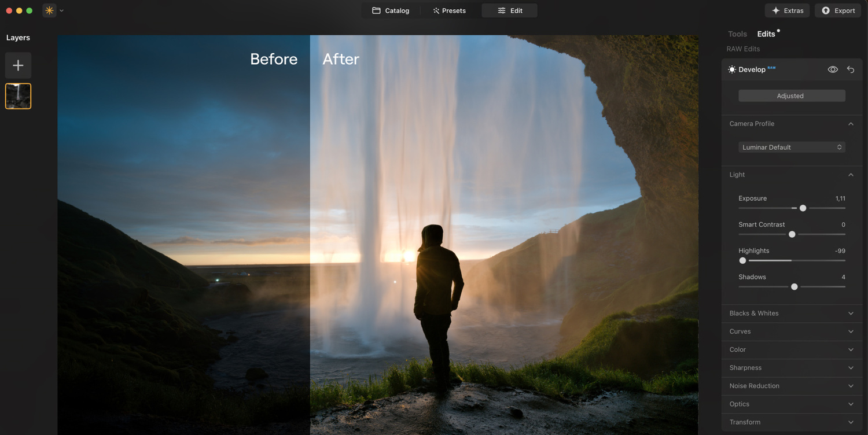The width and height of the screenshot is (868, 435).
Task: Expand the Blacks & Whites section
Action: coord(851,314)
